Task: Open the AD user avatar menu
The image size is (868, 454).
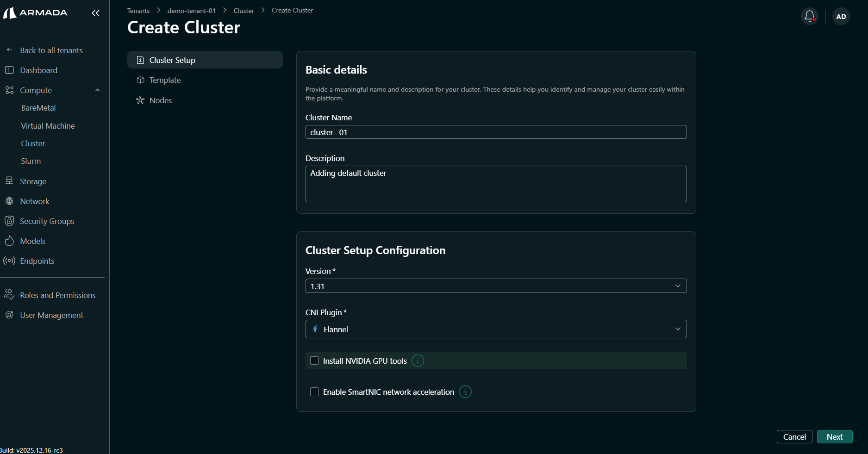Action: pos(841,17)
